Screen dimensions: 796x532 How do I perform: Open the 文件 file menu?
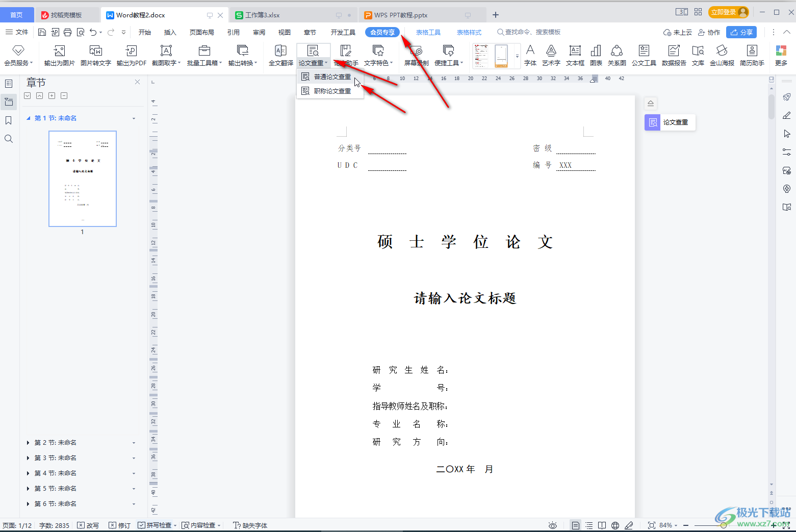pos(17,32)
